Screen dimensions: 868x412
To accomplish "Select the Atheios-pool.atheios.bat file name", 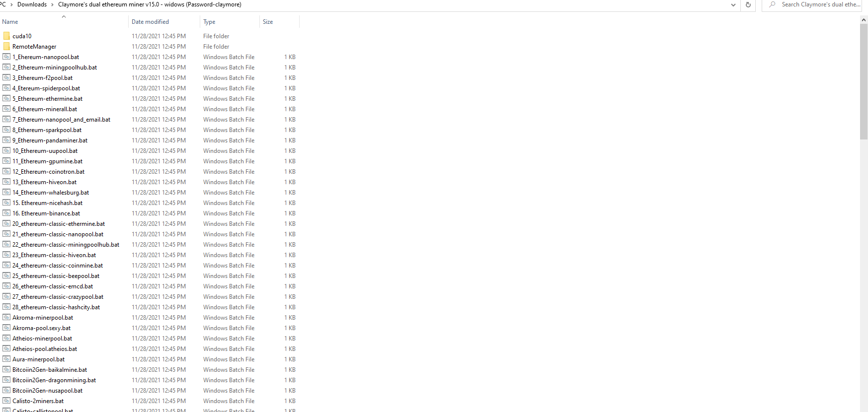I will pos(45,348).
